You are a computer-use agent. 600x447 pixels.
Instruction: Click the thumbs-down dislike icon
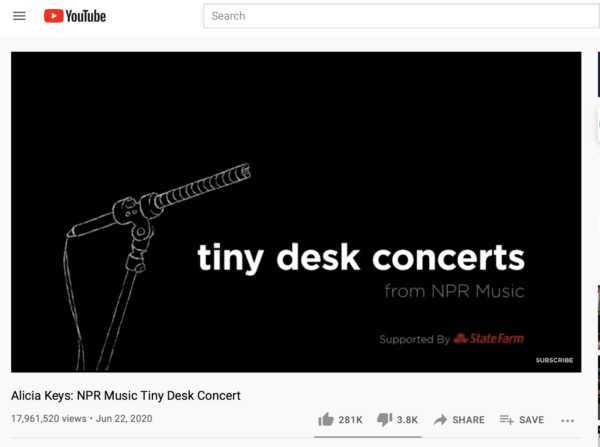pos(385,419)
